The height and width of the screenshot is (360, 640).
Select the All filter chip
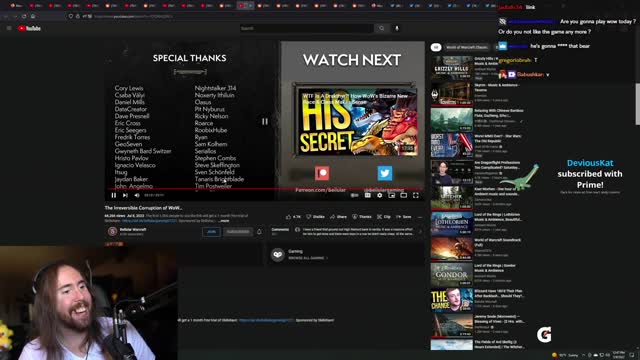(436, 47)
